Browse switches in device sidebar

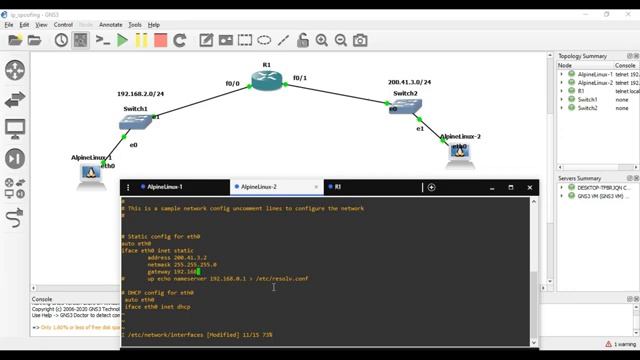click(15, 100)
